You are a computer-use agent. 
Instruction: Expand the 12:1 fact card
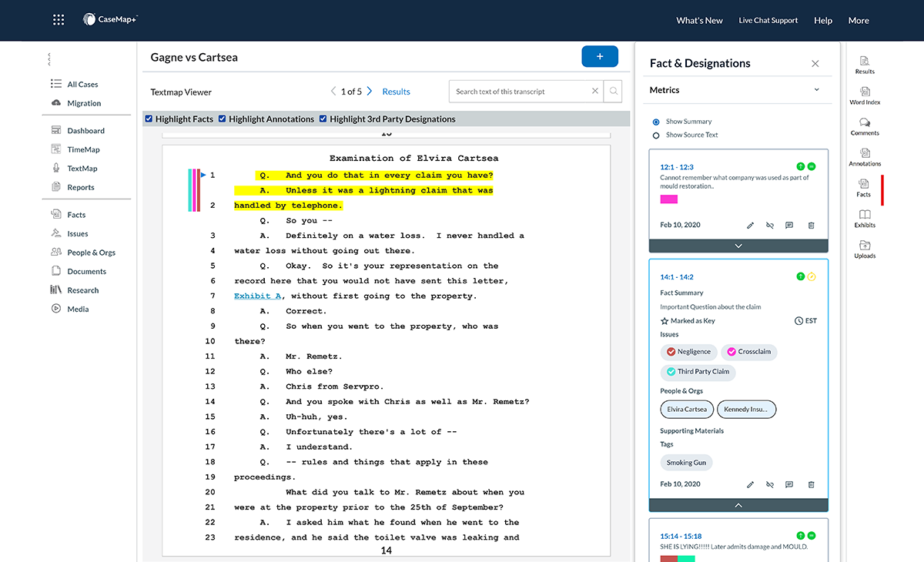coord(738,246)
